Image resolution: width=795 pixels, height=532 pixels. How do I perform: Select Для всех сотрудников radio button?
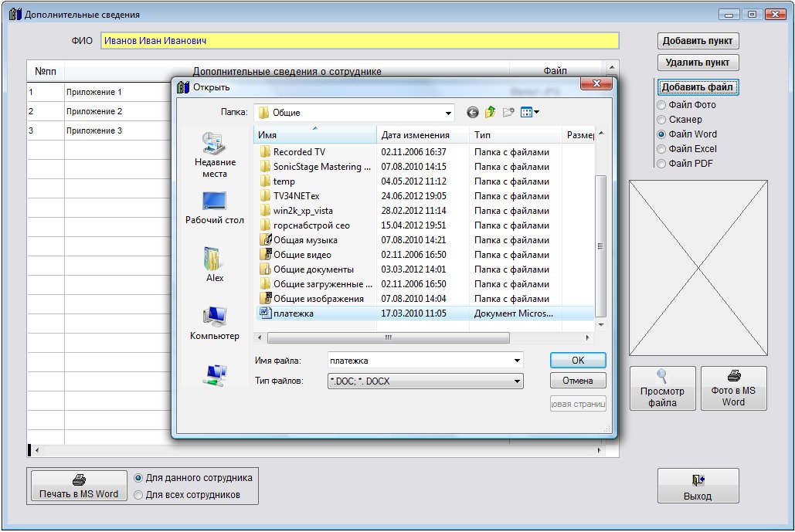[139, 495]
